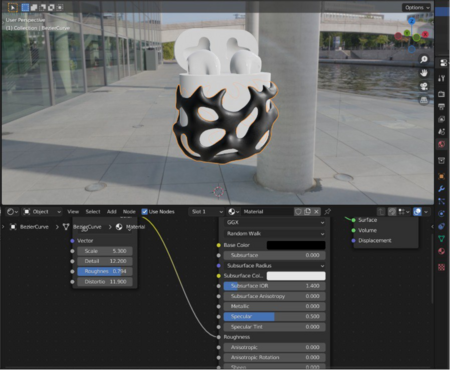Unlink the material with X button

pos(316,212)
